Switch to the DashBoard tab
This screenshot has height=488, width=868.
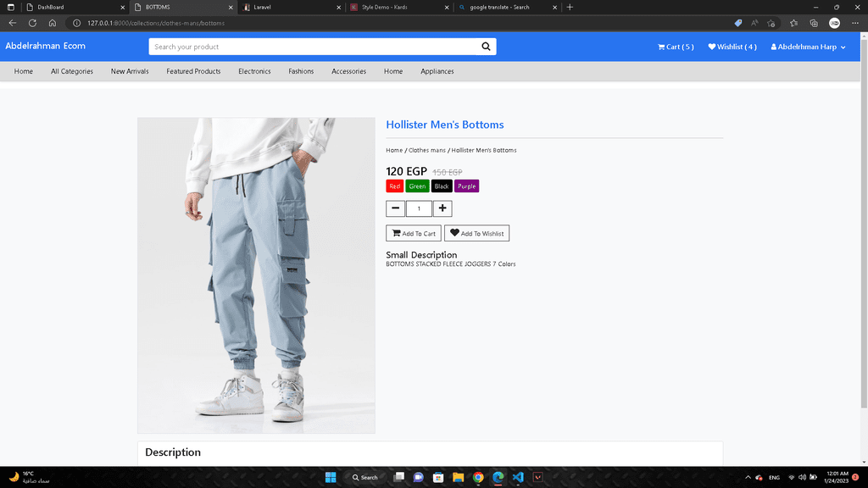(75, 7)
